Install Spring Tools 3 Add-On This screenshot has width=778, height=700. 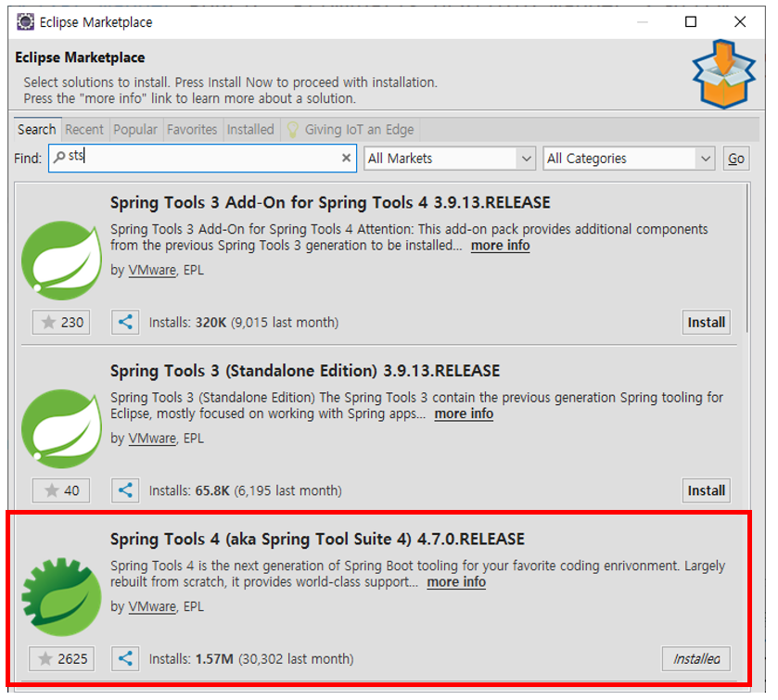[x=706, y=323]
